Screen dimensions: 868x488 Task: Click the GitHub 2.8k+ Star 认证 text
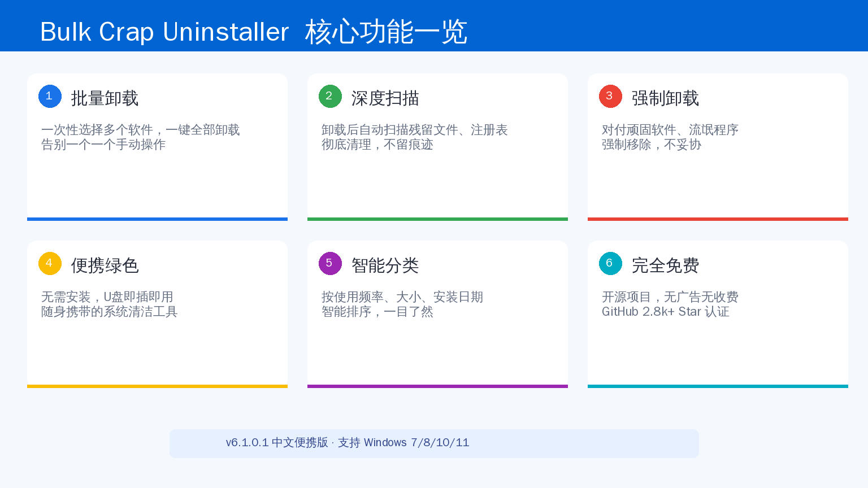point(665,312)
